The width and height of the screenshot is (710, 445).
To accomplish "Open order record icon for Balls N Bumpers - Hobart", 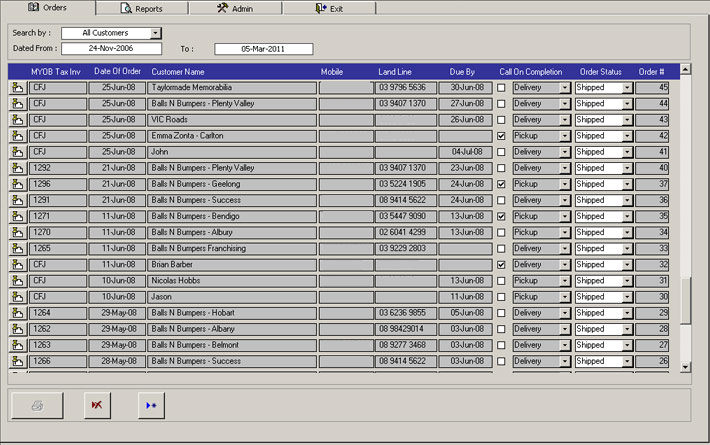I will pos(18,313).
